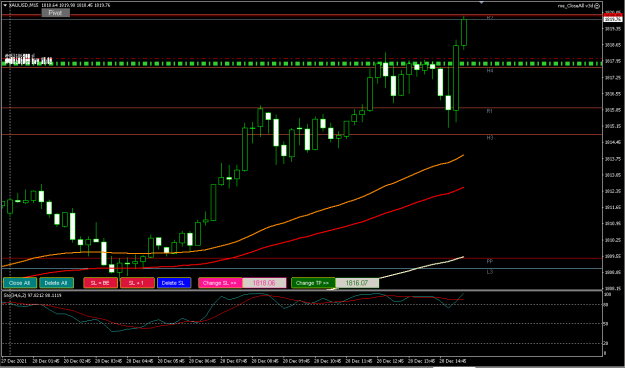The width and height of the screenshot is (625, 368).
Task: Select the L3 pivot level label
Action: tap(490, 272)
